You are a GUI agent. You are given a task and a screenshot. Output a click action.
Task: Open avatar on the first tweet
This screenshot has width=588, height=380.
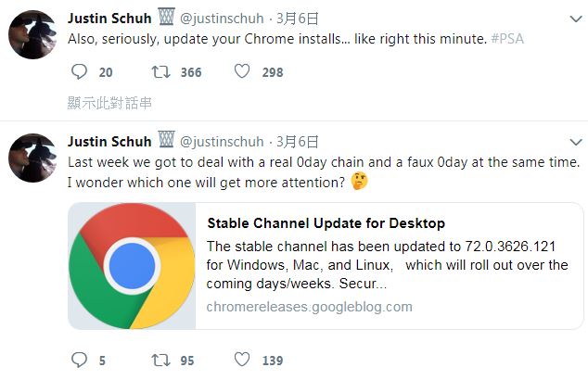pyautogui.click(x=32, y=34)
